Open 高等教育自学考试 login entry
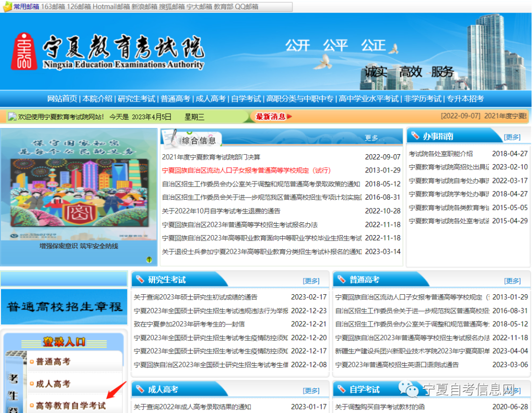This screenshot has width=532, height=413. (70, 406)
